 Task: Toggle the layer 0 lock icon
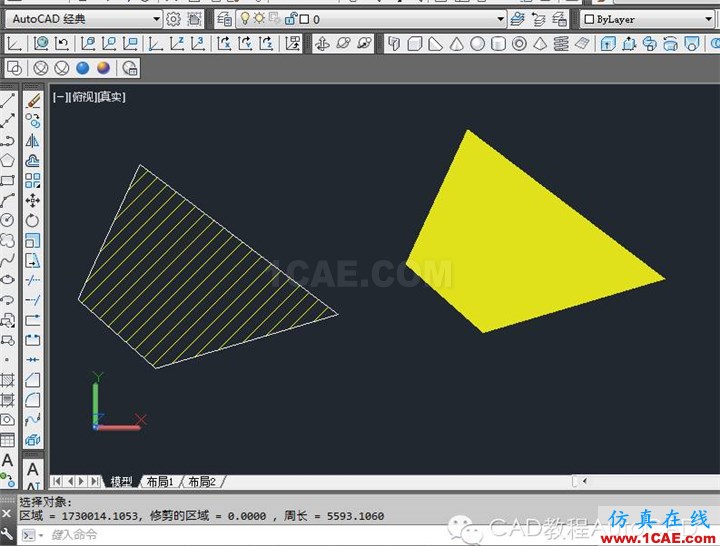290,19
